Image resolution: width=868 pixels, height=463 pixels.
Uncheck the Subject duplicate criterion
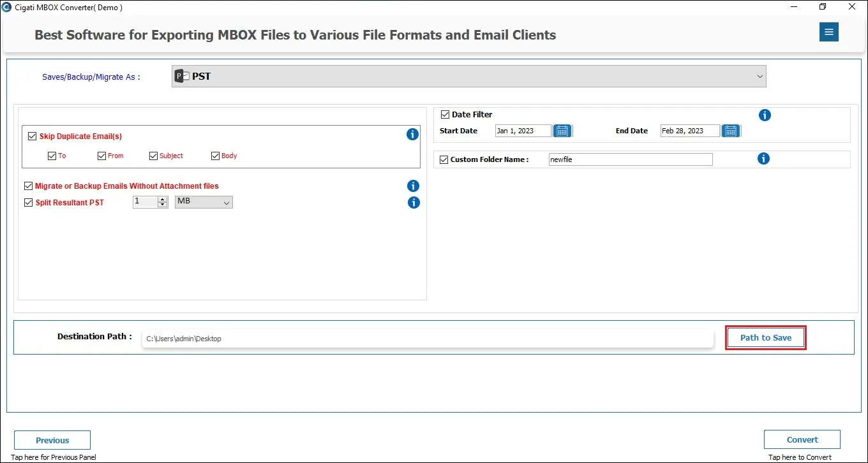click(x=153, y=156)
